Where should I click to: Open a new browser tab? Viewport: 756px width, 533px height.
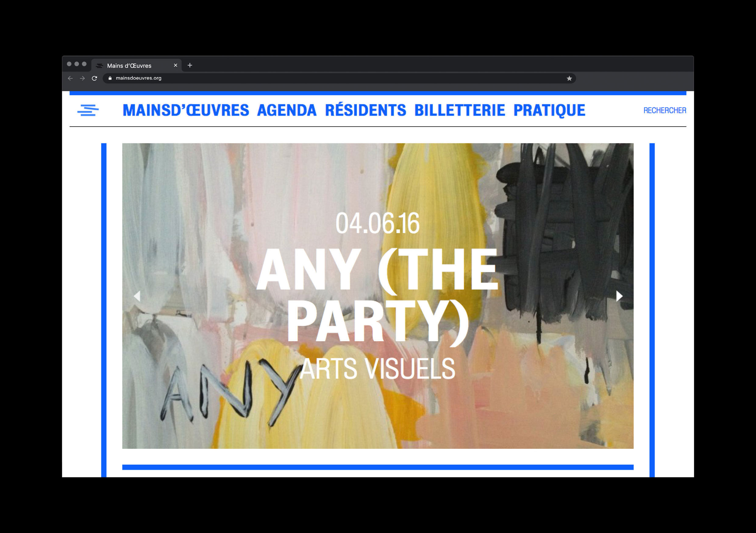tap(190, 65)
